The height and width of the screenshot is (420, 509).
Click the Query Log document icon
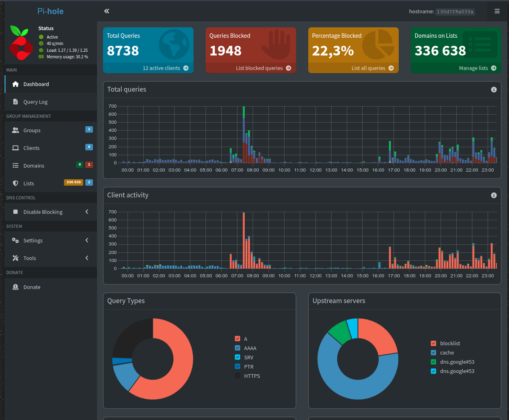[16, 102]
